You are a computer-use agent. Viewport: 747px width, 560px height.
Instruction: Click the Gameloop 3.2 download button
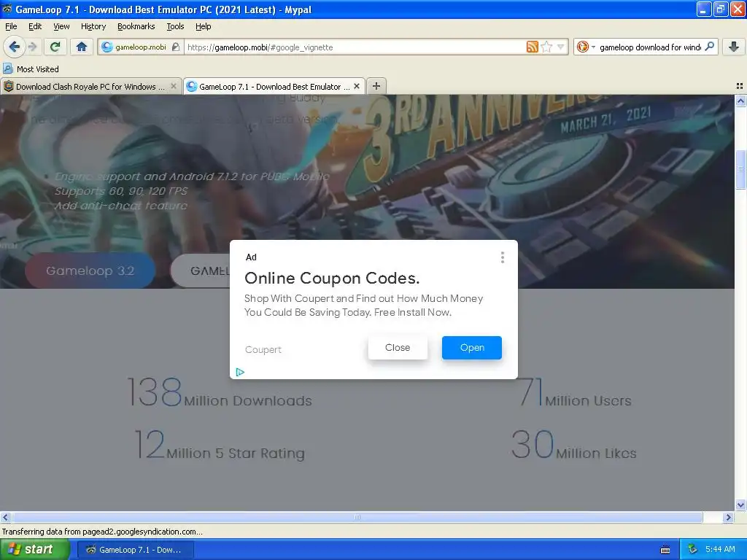tap(90, 271)
